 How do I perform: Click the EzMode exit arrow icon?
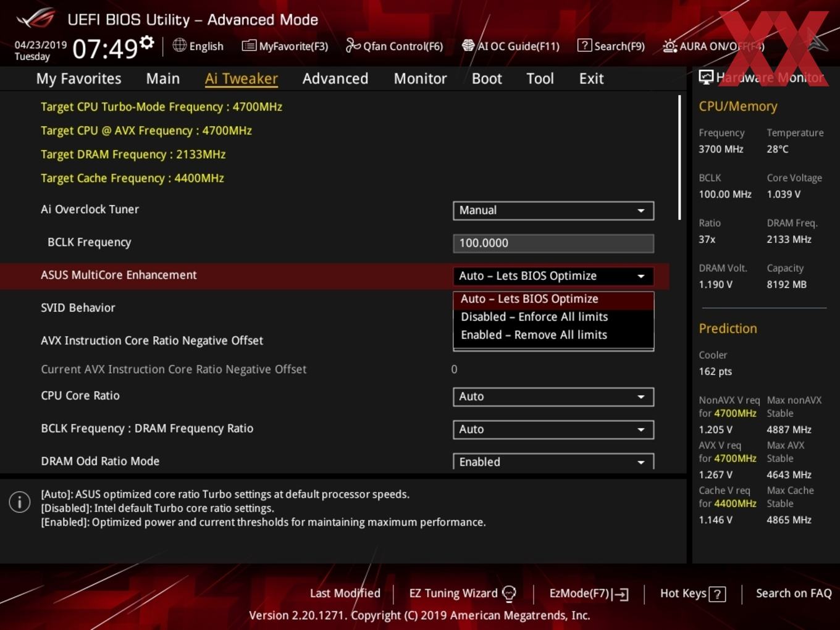[x=620, y=594]
